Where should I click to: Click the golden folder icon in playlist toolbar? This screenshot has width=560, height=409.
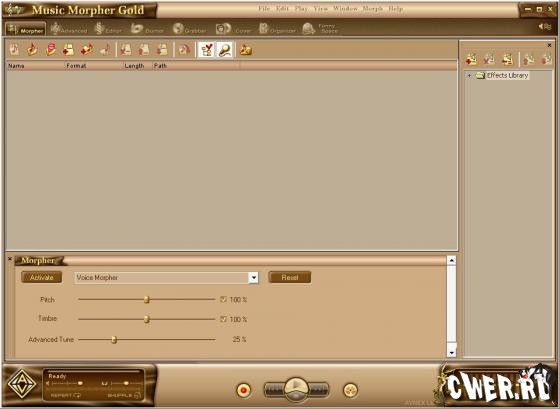click(x=245, y=50)
